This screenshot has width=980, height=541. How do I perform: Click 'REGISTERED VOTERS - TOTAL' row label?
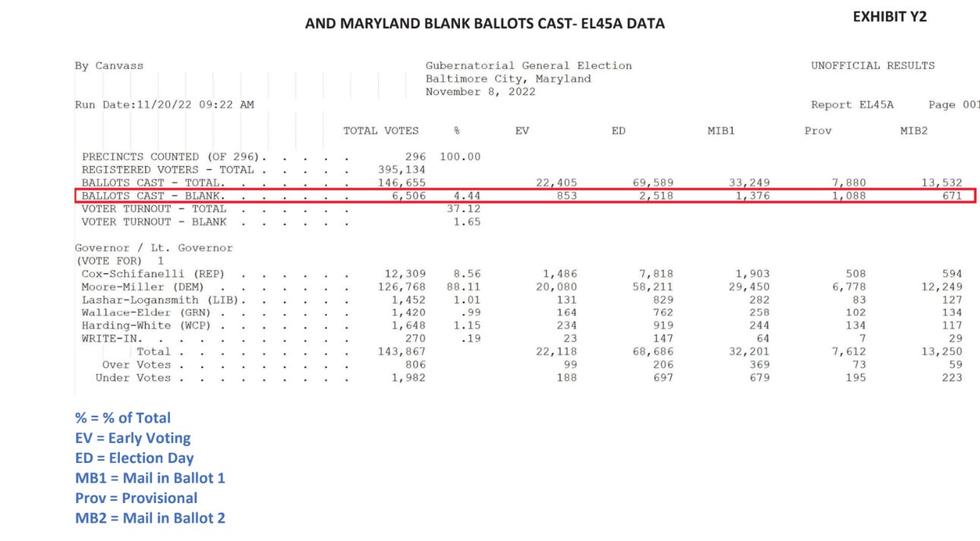point(168,170)
